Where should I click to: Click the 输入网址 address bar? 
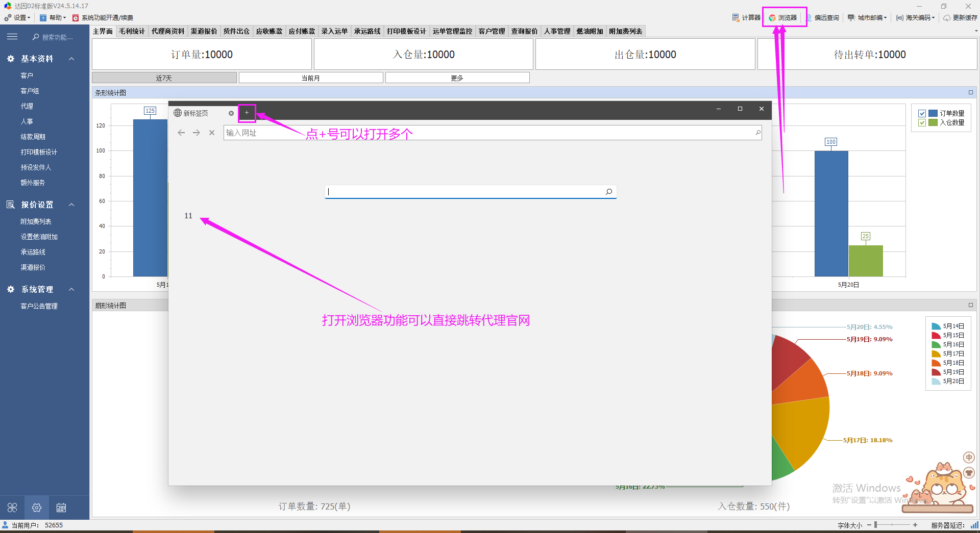(x=490, y=133)
